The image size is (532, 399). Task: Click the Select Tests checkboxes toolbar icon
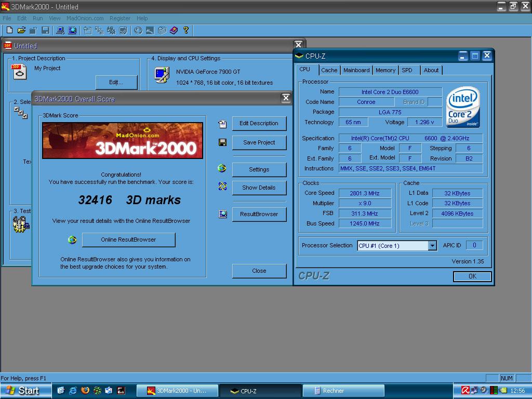(x=99, y=30)
